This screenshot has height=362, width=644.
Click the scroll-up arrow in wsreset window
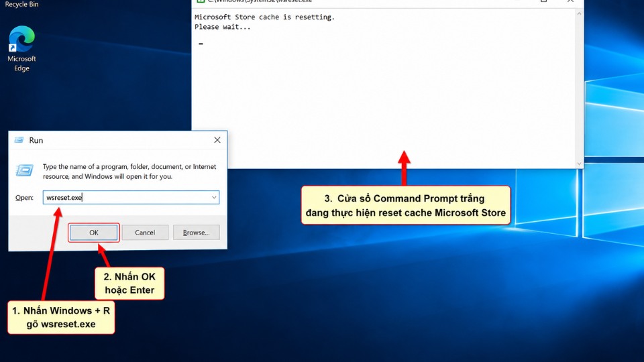pyautogui.click(x=579, y=13)
